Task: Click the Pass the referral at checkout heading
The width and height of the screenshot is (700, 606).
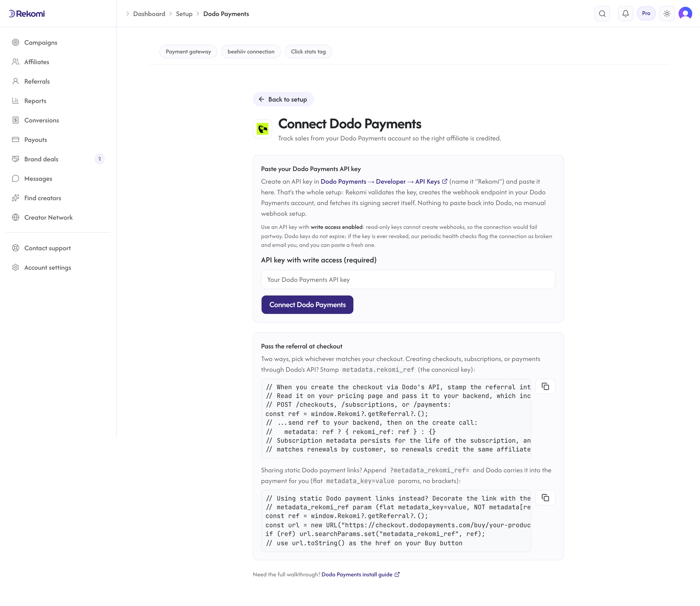Action: click(301, 346)
